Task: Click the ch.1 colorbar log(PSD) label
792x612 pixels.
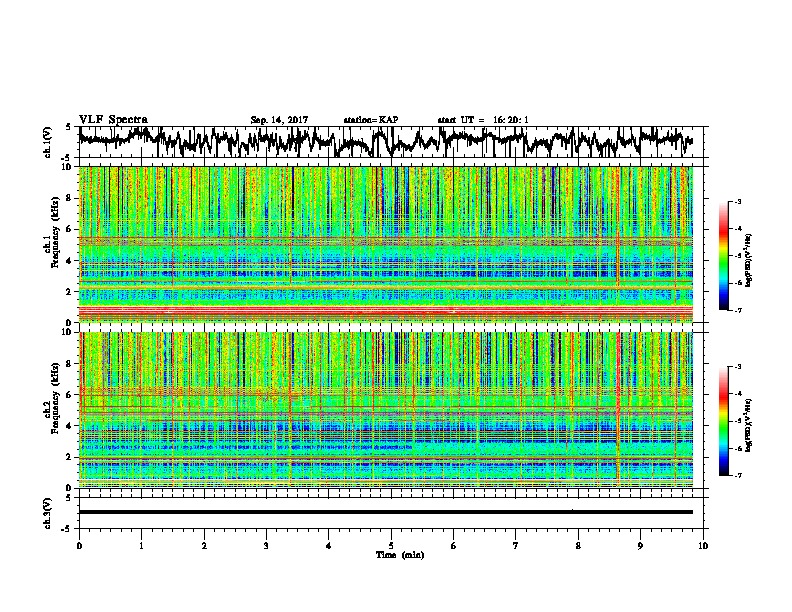Action: [749, 261]
